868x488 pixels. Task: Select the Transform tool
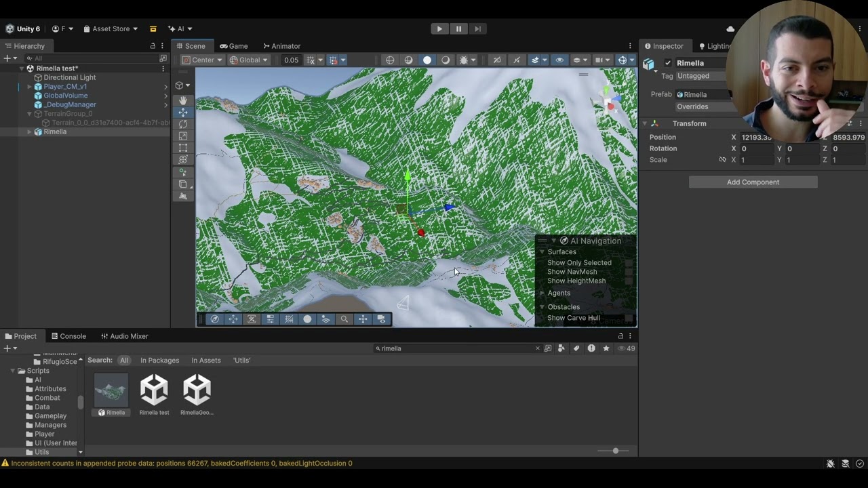point(183,160)
